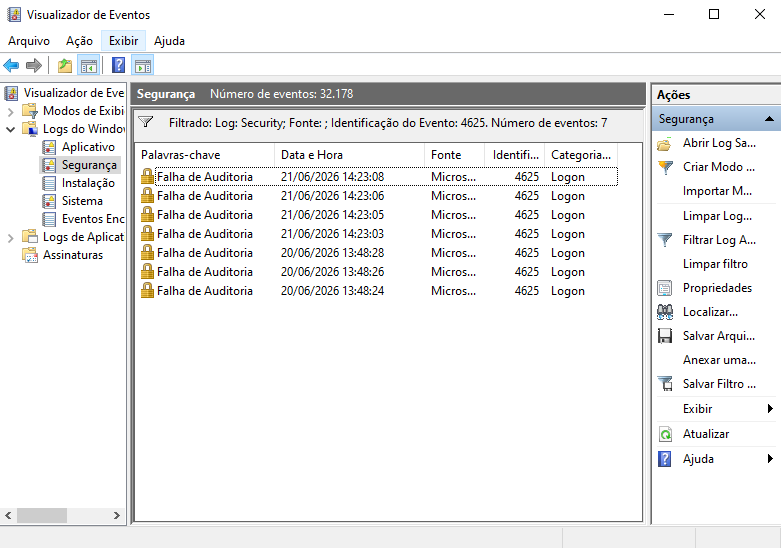This screenshot has width=781, height=548.
Task: Open the Arquivo menu
Action: 29,41
